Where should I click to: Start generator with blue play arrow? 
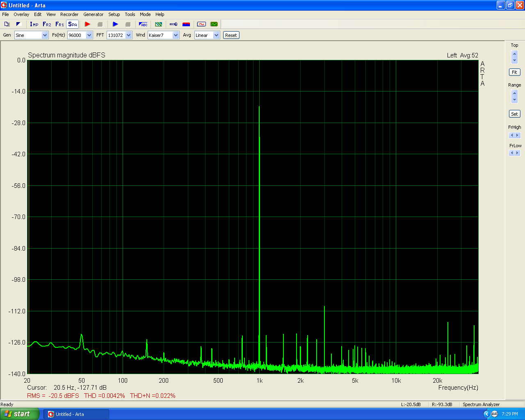tap(115, 24)
